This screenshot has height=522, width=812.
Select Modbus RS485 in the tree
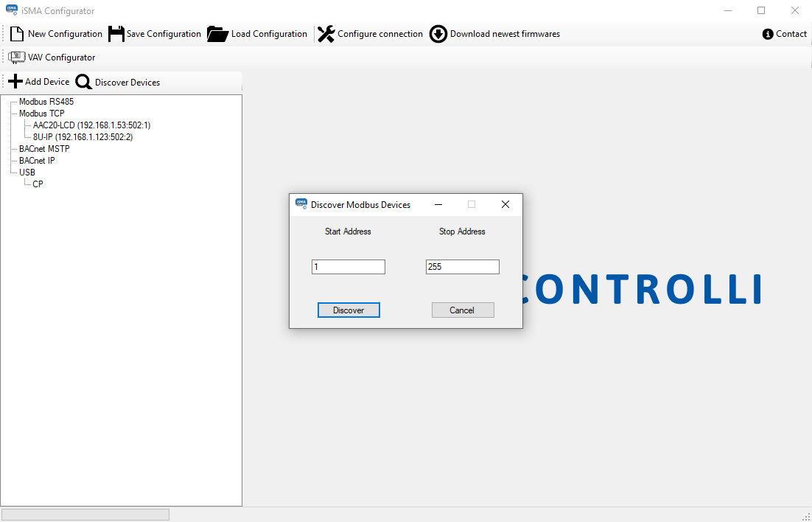point(46,102)
